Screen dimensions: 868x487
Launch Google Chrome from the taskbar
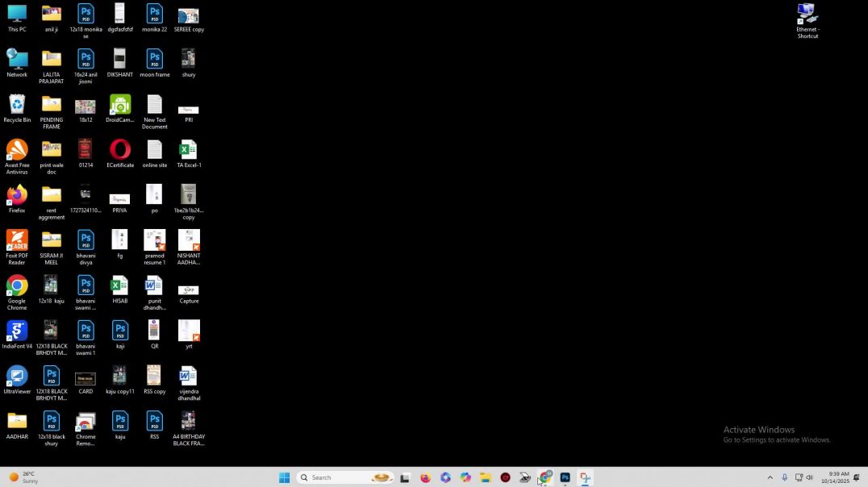545,477
